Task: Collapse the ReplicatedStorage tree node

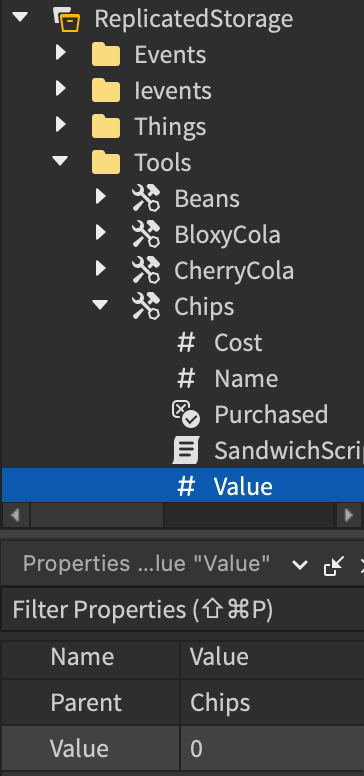Action: (20, 17)
